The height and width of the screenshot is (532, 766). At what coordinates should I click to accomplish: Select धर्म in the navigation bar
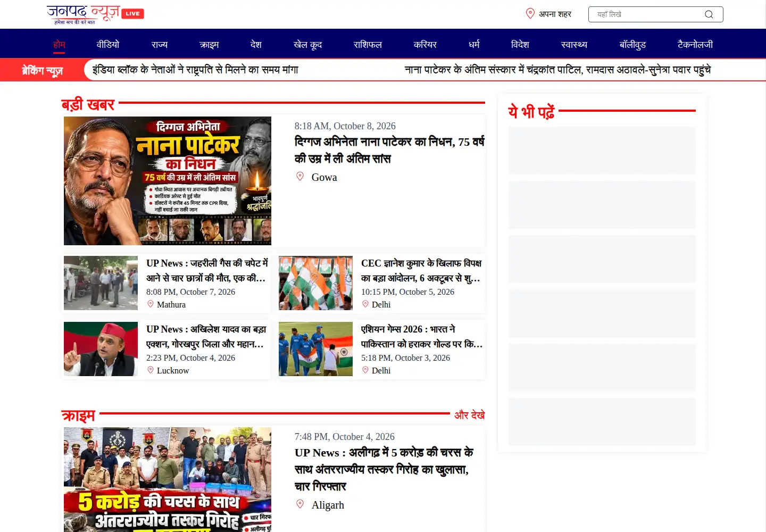point(474,44)
